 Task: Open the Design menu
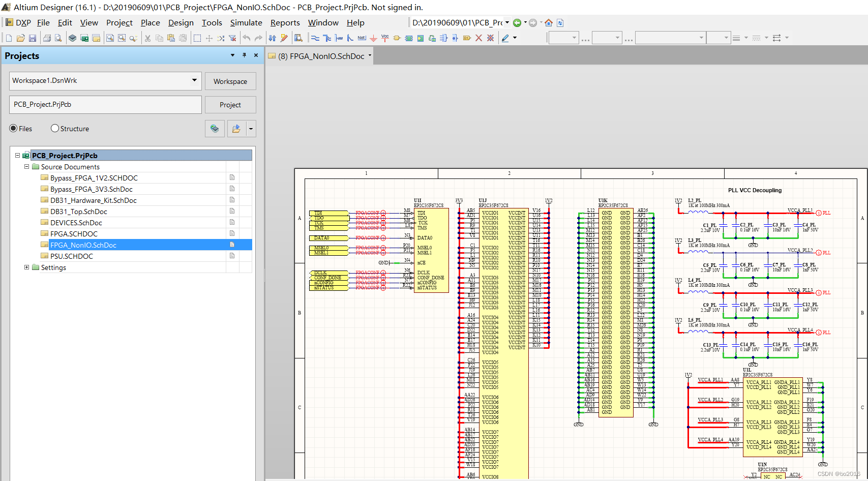point(181,23)
